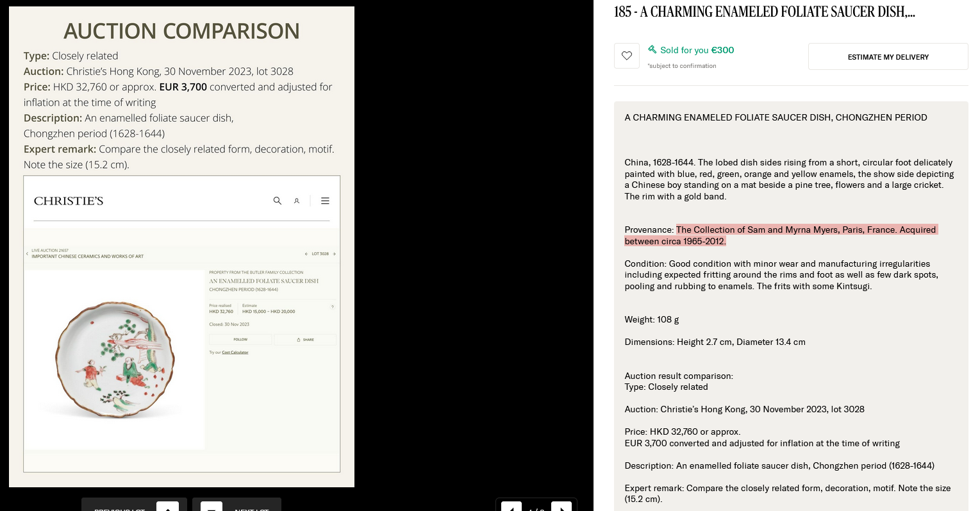
Task: Click the 'China, 1628-1644' description paragraph
Action: coord(790,180)
